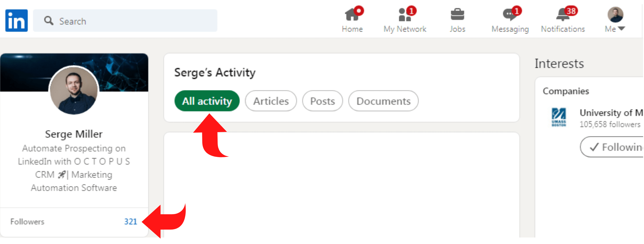The height and width of the screenshot is (244, 644).
Task: Switch to the Documents filter
Action: (383, 101)
